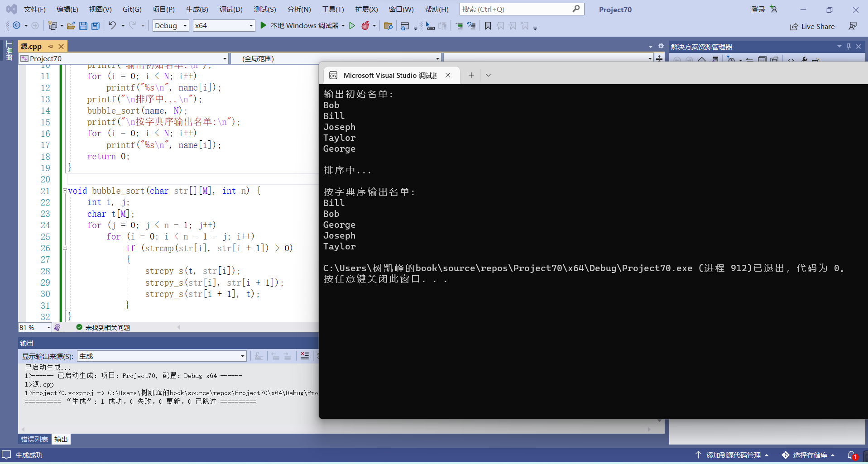
Task: Start debugging with the green play icon
Action: pyautogui.click(x=264, y=25)
